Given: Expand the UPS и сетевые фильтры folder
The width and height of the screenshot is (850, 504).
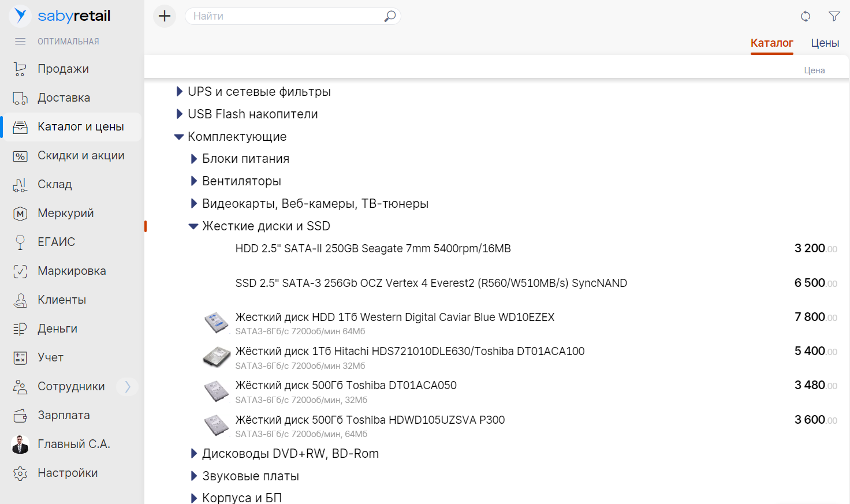Looking at the screenshot, I should [179, 92].
